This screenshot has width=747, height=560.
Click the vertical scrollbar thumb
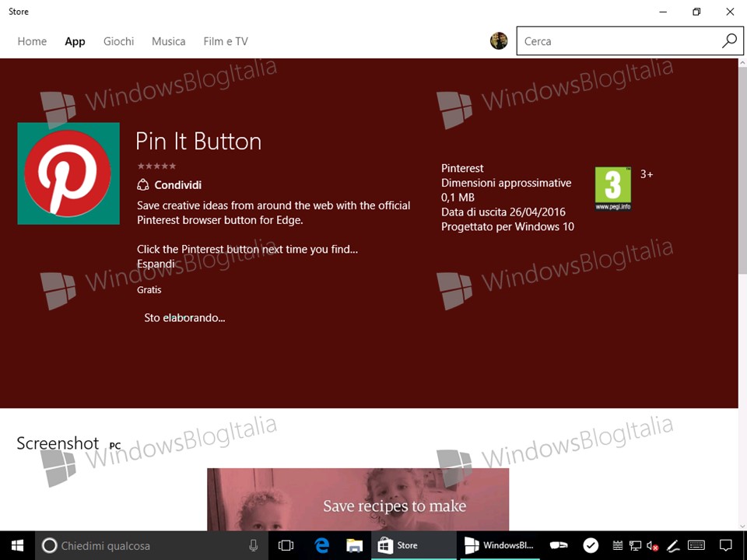click(x=742, y=169)
